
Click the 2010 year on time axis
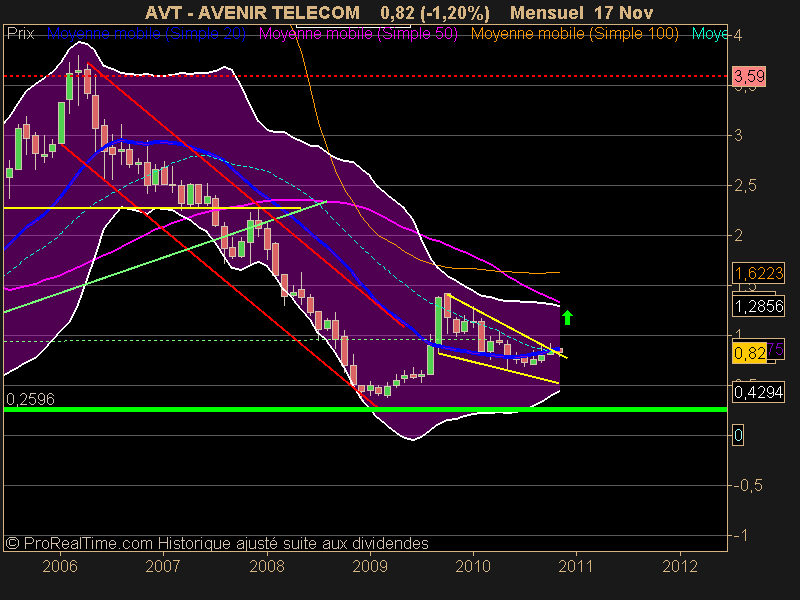[x=473, y=566]
